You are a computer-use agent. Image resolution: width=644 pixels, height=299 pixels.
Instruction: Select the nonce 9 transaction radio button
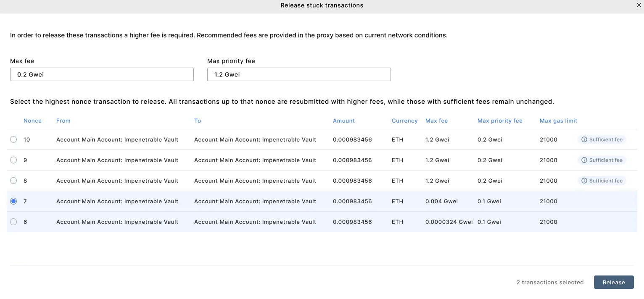(x=13, y=160)
